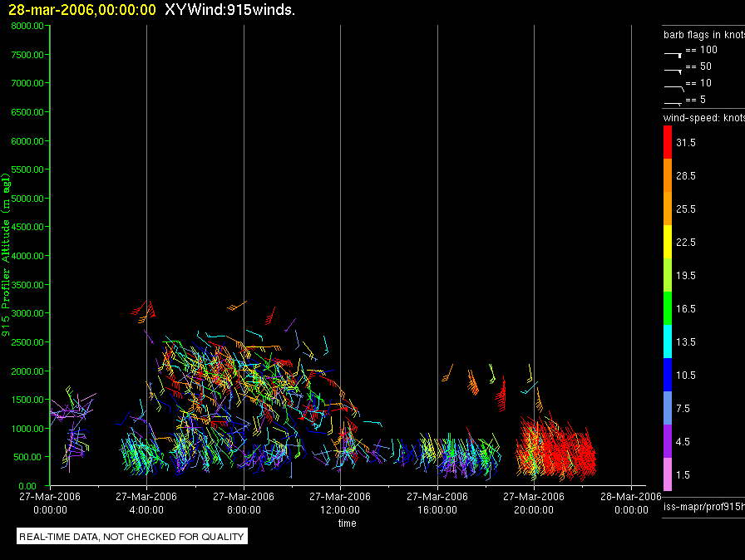Click the 500.00 altitude tick label

click(x=30, y=457)
